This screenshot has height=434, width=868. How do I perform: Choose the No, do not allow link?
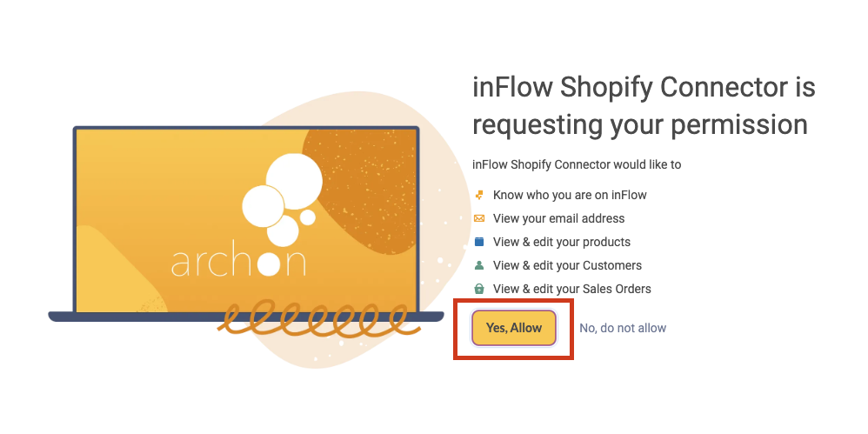623,328
